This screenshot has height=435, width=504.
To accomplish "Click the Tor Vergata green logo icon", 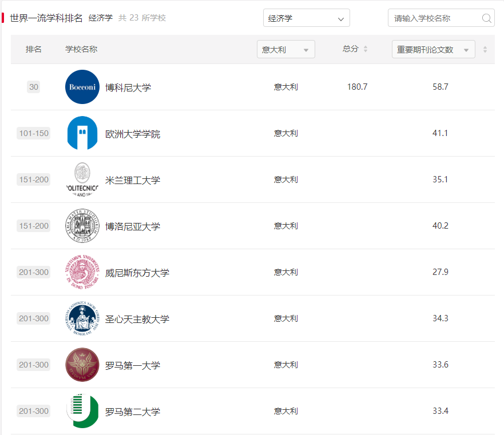I will click(x=82, y=410).
